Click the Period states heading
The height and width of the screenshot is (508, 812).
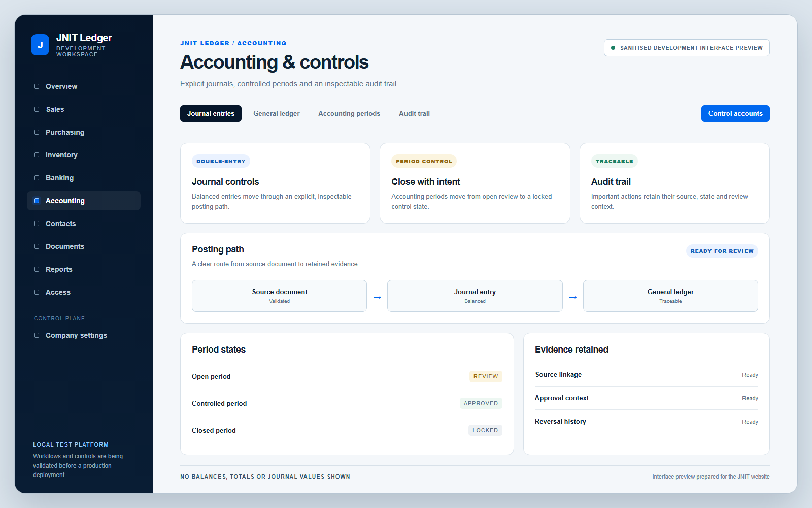(x=219, y=350)
